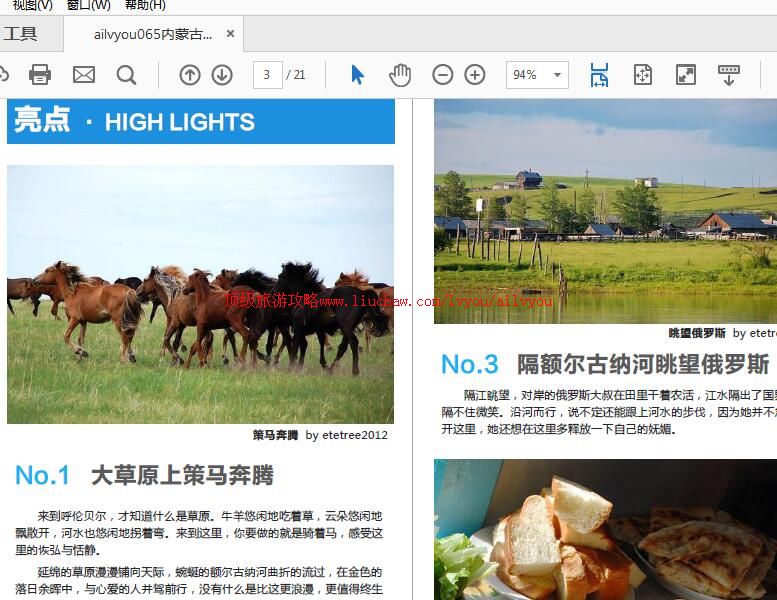
Task: Open the search magnifier tool
Action: pos(126,75)
